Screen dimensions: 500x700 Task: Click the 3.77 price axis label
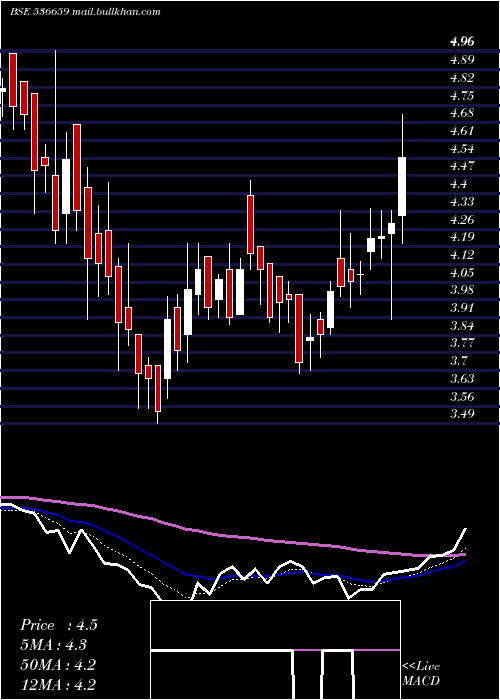[462, 343]
